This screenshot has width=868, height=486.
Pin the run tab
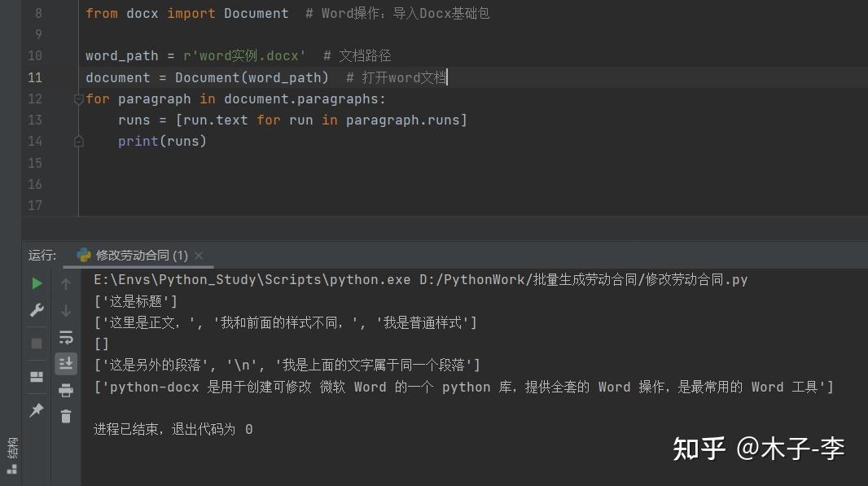click(36, 409)
